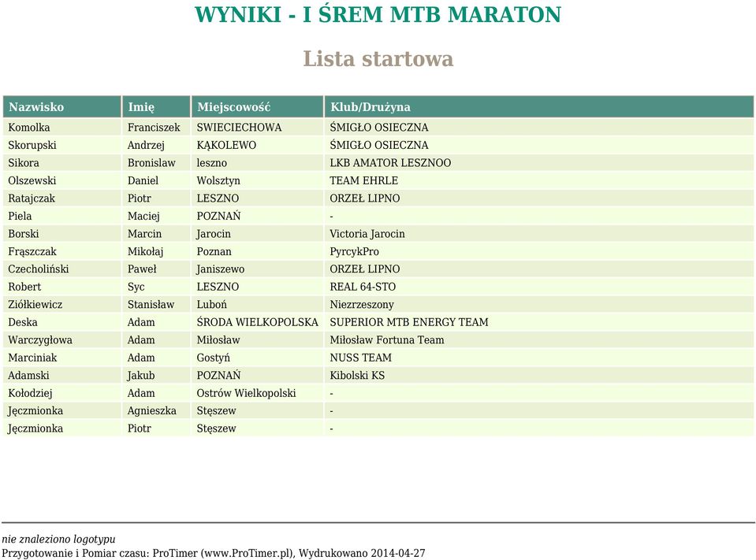Click the surname Deska
The image size is (756, 560).
(23, 322)
